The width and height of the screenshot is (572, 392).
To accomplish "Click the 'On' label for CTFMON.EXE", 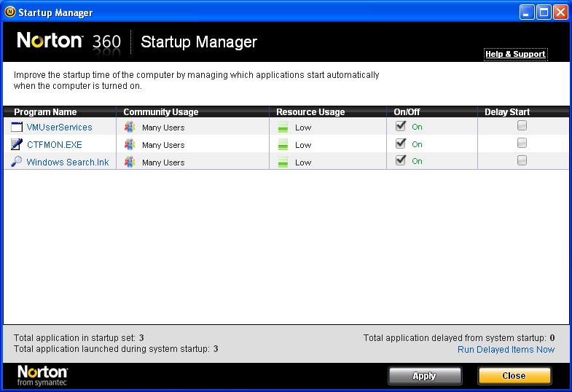I will coord(417,144).
